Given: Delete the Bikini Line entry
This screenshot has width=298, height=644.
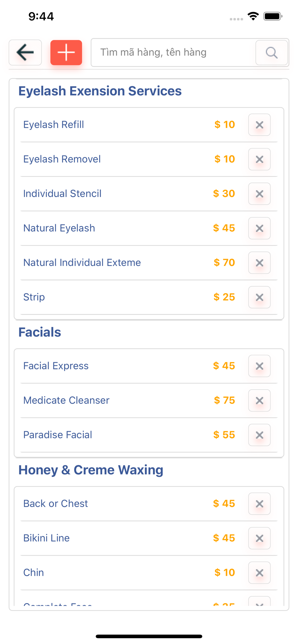Looking at the screenshot, I should [x=259, y=538].
